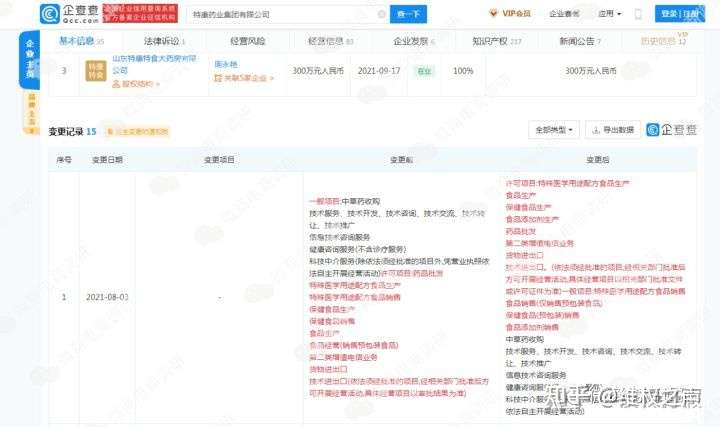Click the 在业 status badge in row 3

coord(424,71)
